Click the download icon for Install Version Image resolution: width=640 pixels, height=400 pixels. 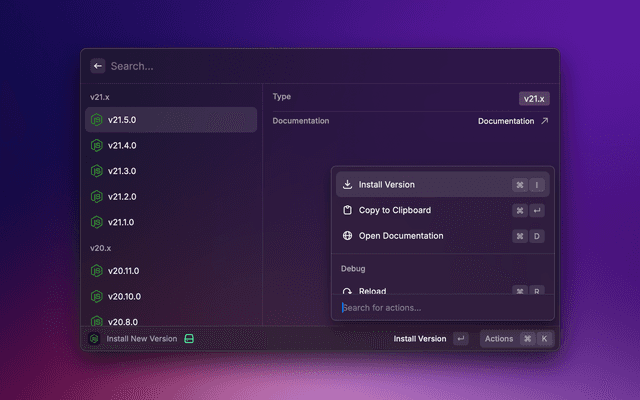[347, 185]
